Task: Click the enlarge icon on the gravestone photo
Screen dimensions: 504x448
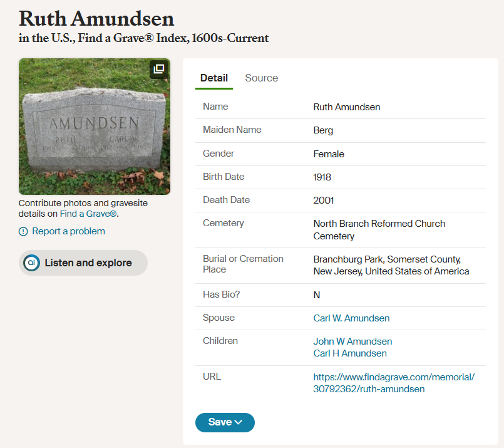Action: (158, 70)
